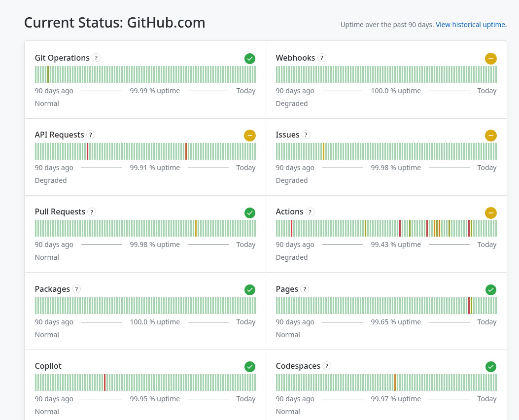The width and height of the screenshot is (519, 420).
Task: Select orange incident bar in Codespaces timeline
Action: point(395,383)
